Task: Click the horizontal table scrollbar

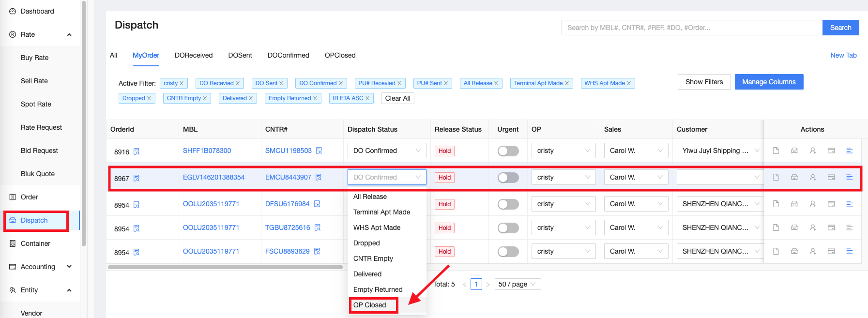Action: [x=225, y=267]
